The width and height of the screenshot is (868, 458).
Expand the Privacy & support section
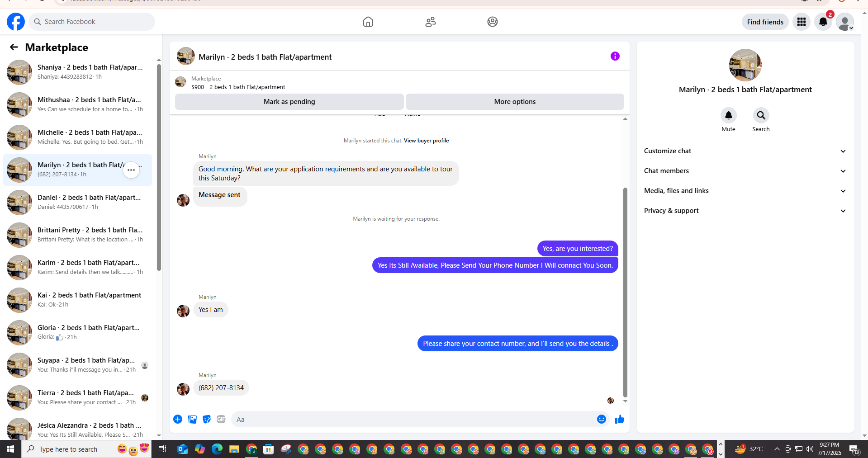click(745, 211)
